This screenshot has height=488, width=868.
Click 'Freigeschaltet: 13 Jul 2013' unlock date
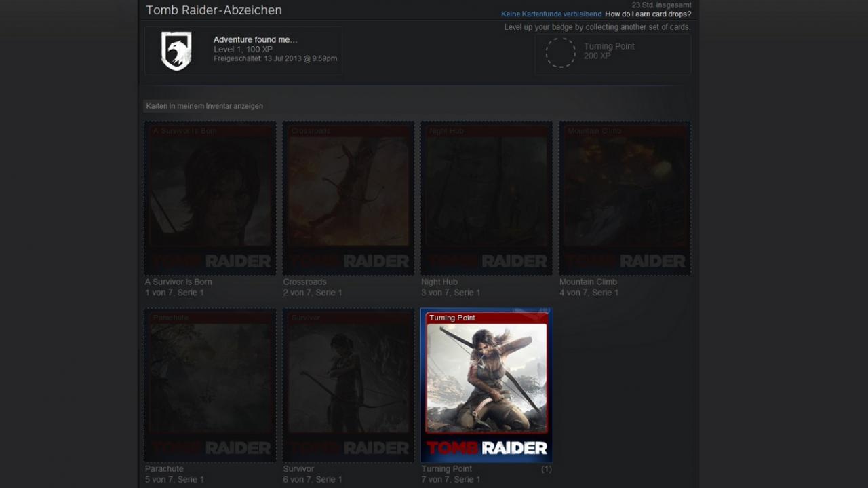(275, 59)
